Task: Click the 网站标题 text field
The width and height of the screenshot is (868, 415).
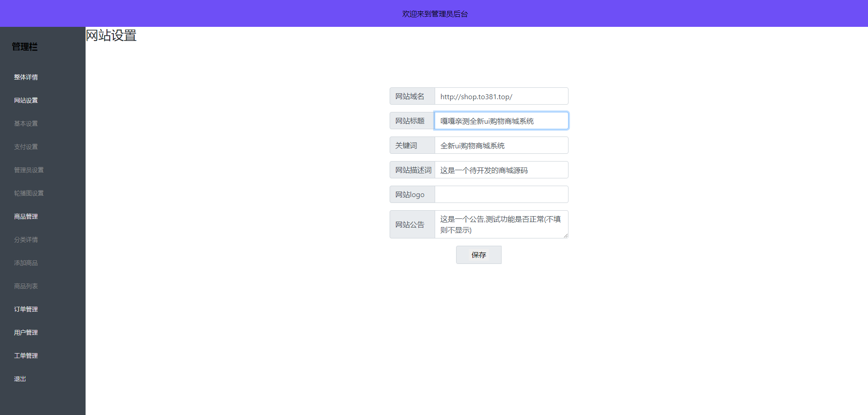Action: [501, 121]
